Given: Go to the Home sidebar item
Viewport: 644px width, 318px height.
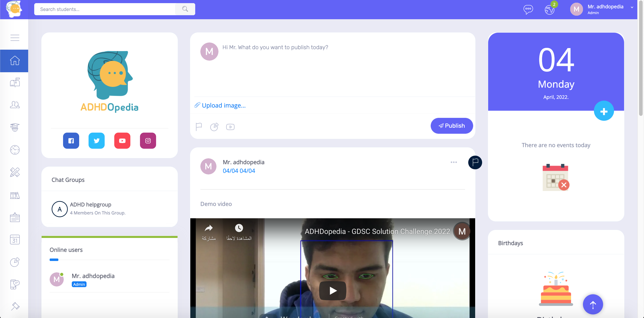Looking at the screenshot, I should coord(15,61).
